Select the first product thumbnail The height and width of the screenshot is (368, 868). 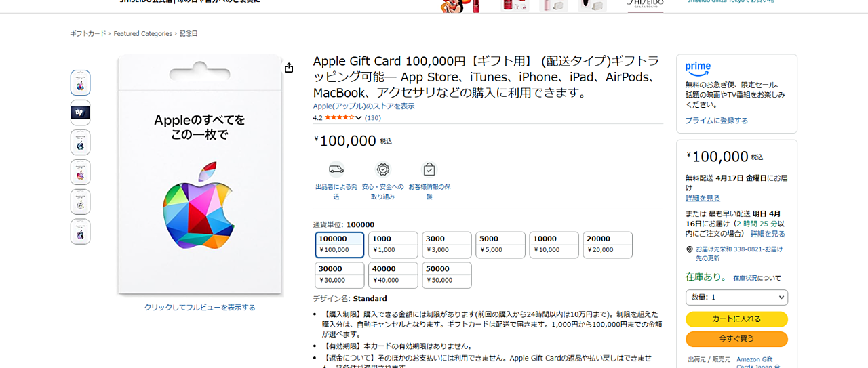80,83
